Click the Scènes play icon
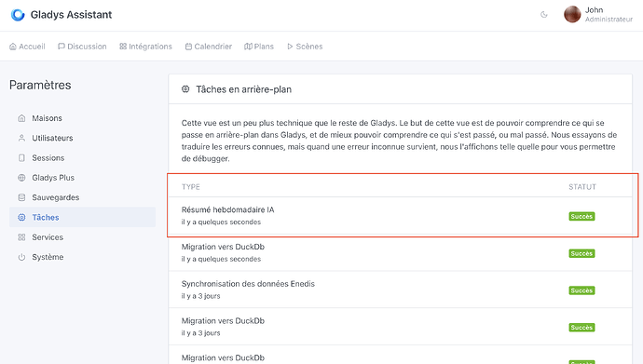Viewport: 643px width, 364px height. click(290, 47)
